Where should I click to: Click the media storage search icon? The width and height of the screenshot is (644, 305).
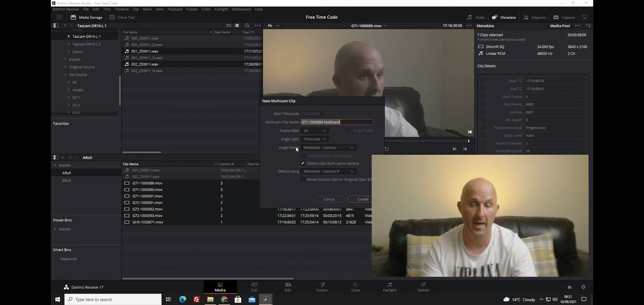(x=247, y=25)
